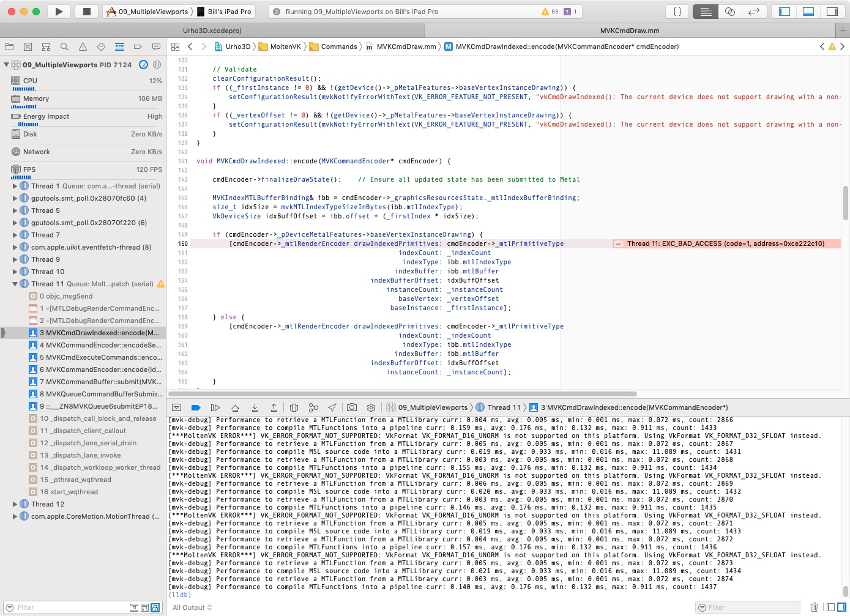Deactivate all breakpoints in debug bar

click(195, 407)
